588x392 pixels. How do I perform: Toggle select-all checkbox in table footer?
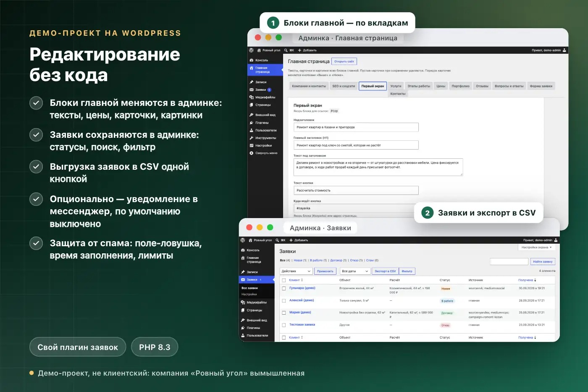284,338
